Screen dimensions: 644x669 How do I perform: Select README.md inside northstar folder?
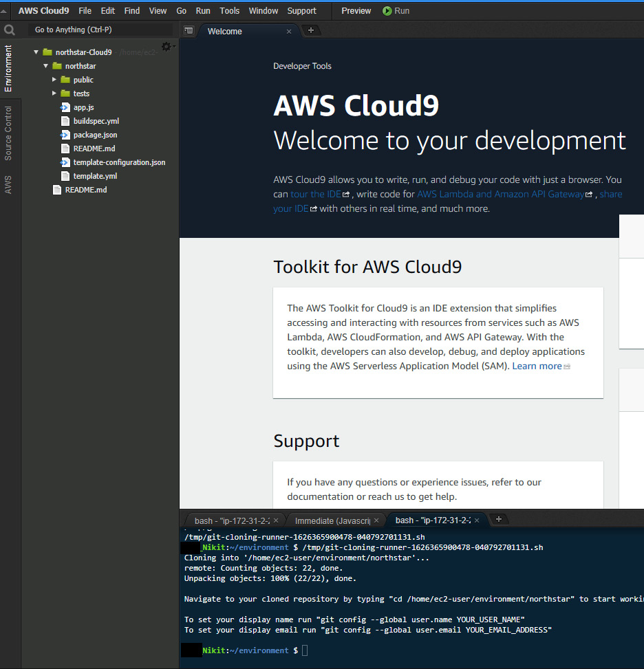pyautogui.click(x=94, y=149)
